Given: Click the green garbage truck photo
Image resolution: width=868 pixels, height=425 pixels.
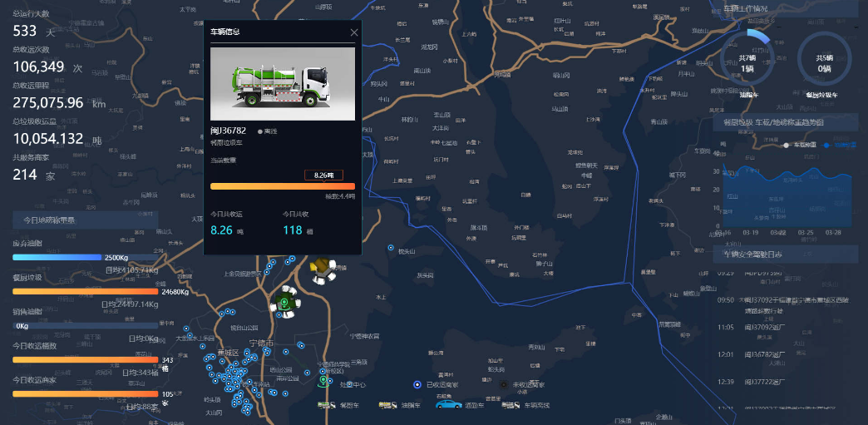Looking at the screenshot, I should [283, 84].
